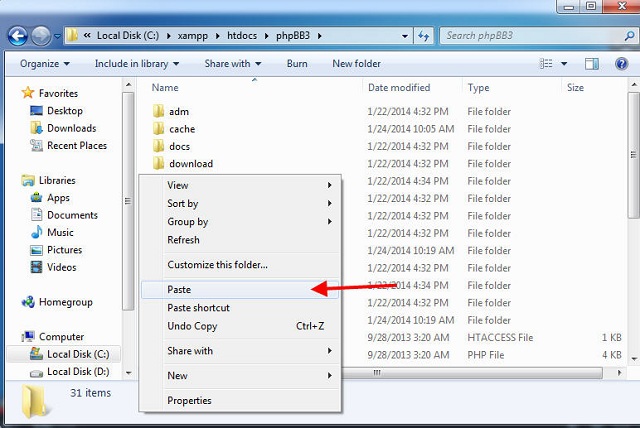Screen dimensions: 640x428
Task: Select Local Disk (C:) breadcrumb
Action: point(128,36)
